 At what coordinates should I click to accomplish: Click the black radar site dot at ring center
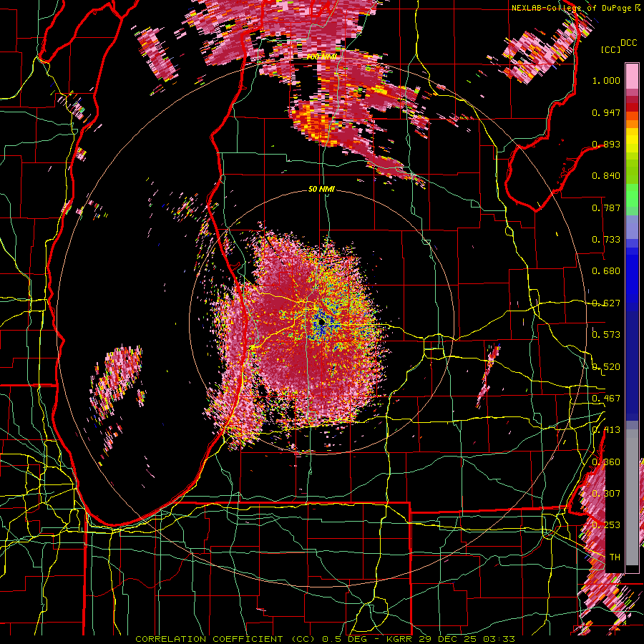tap(321, 323)
